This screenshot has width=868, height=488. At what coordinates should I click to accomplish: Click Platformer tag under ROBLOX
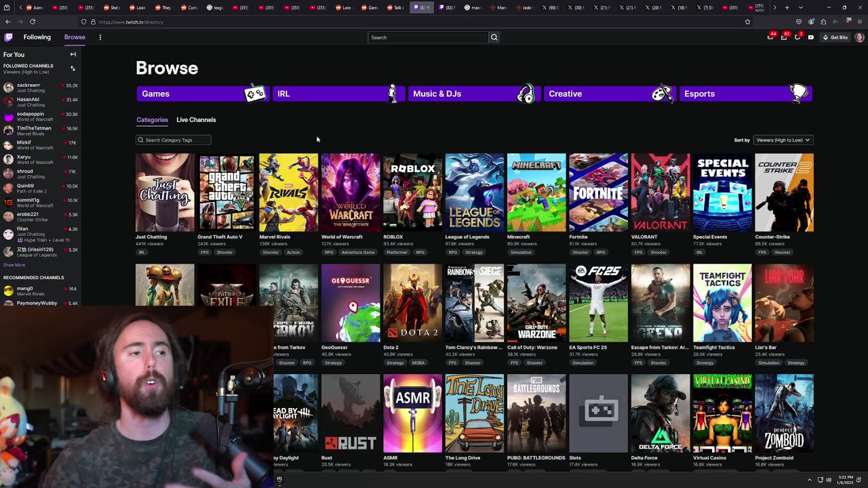[x=397, y=252]
